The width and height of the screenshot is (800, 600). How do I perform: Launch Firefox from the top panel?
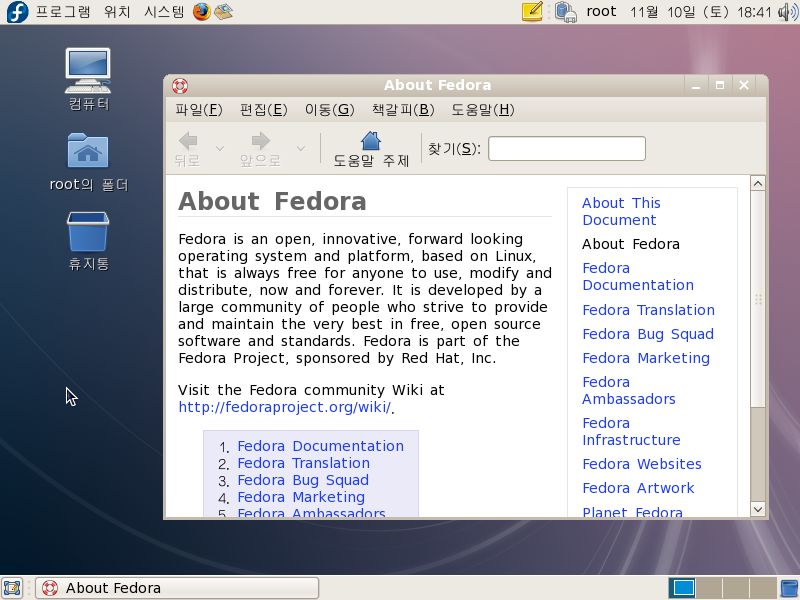point(202,11)
